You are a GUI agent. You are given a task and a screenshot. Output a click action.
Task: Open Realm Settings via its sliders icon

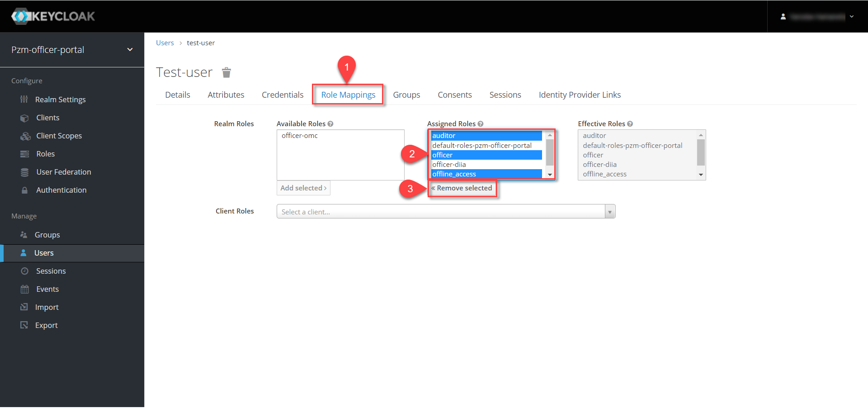(24, 100)
